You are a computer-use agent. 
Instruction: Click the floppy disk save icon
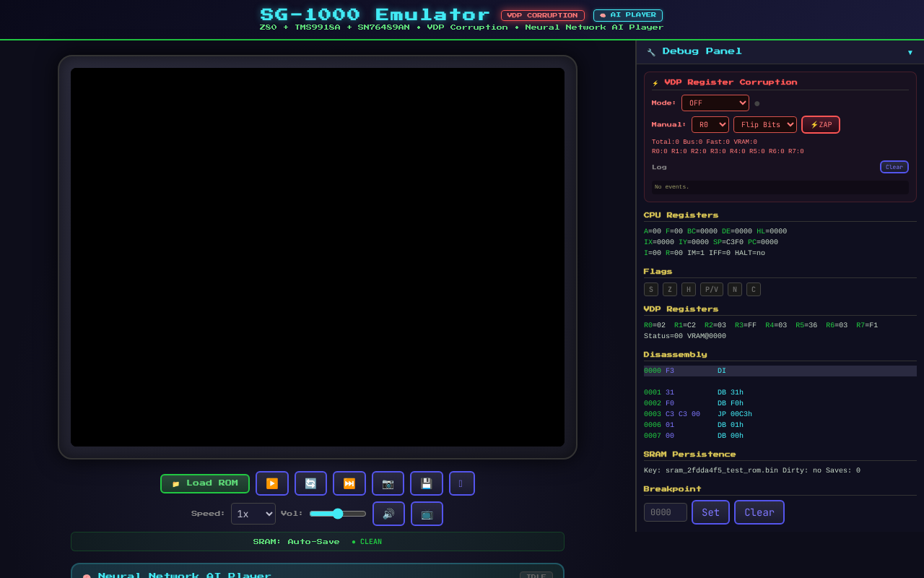click(427, 483)
